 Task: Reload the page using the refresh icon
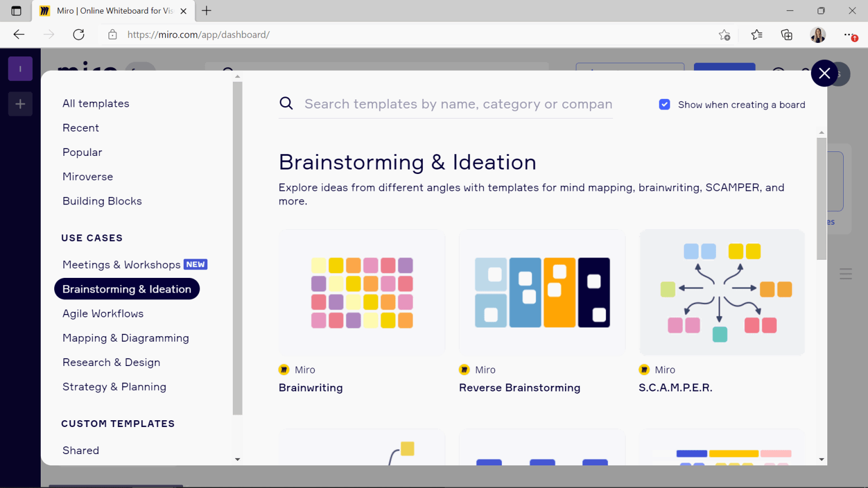[x=79, y=34]
